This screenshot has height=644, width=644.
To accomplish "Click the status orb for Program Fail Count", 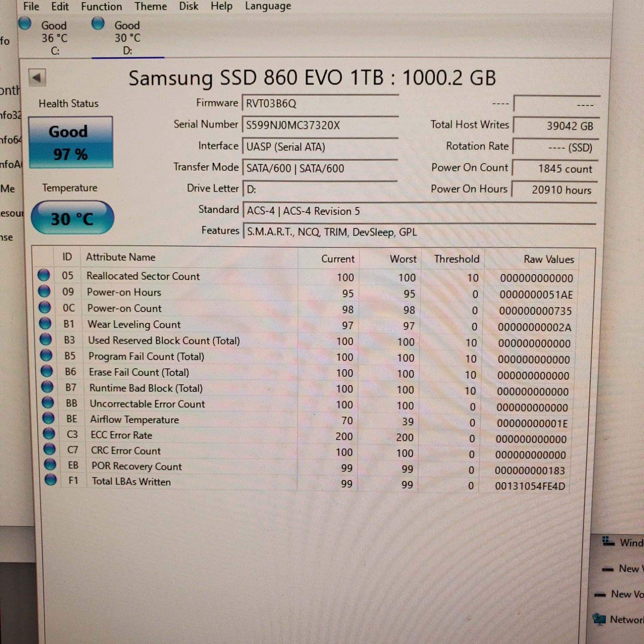I will point(46,355).
